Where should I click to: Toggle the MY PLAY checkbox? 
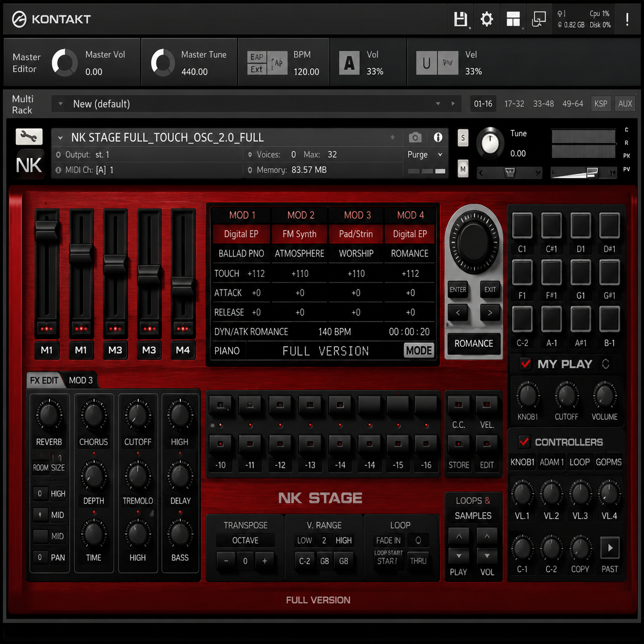tap(525, 364)
